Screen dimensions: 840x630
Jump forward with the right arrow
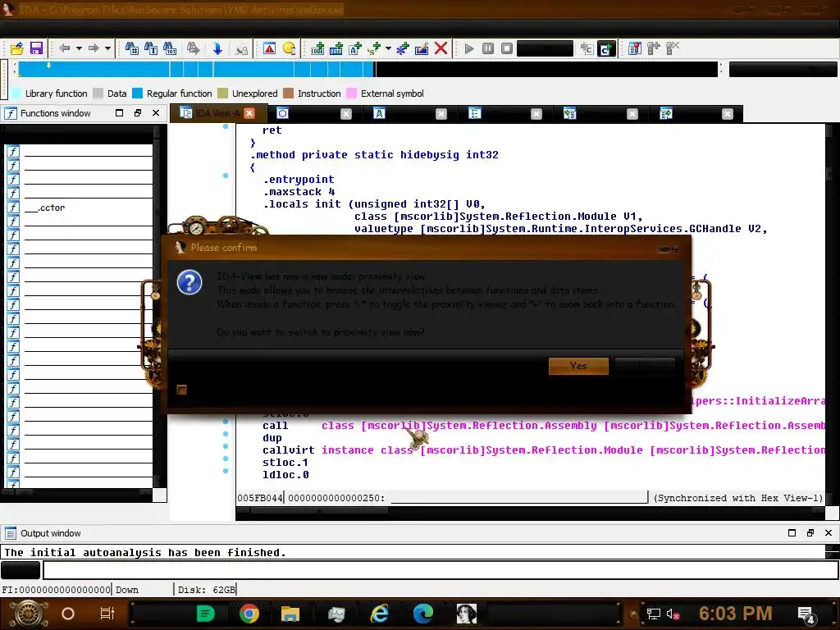pos(94,48)
